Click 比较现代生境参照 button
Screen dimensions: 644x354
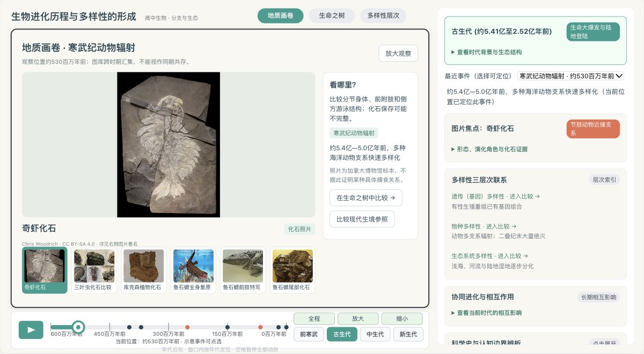pos(362,219)
